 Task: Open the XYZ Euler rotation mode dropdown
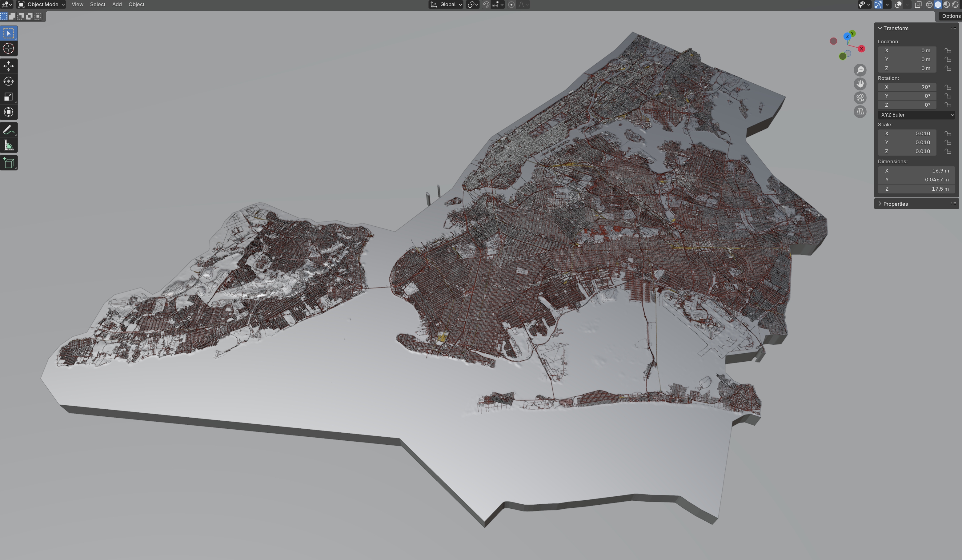pyautogui.click(x=916, y=115)
